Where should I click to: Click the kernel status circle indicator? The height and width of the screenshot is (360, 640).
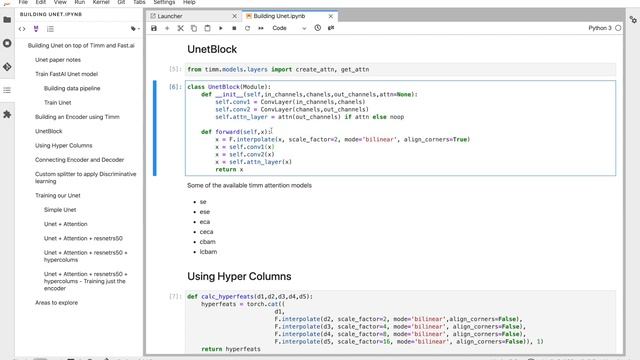tap(618, 28)
